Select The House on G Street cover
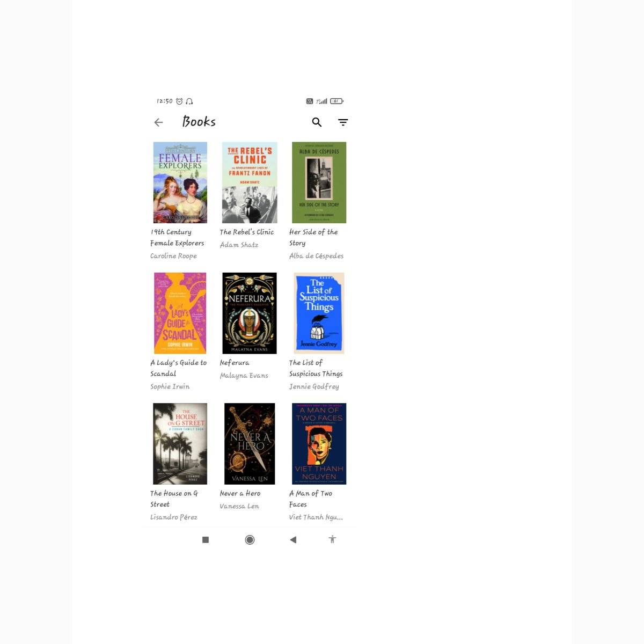644x644 pixels. click(x=180, y=444)
